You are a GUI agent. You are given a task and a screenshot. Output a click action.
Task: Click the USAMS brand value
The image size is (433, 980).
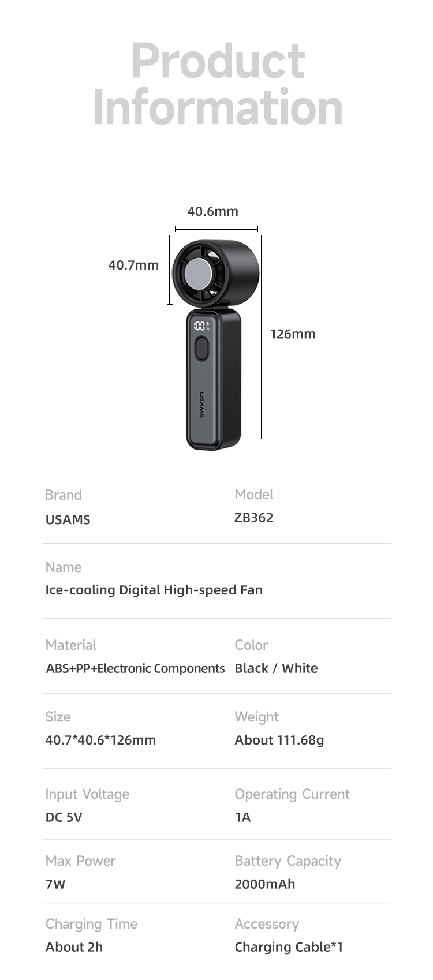pos(68,519)
